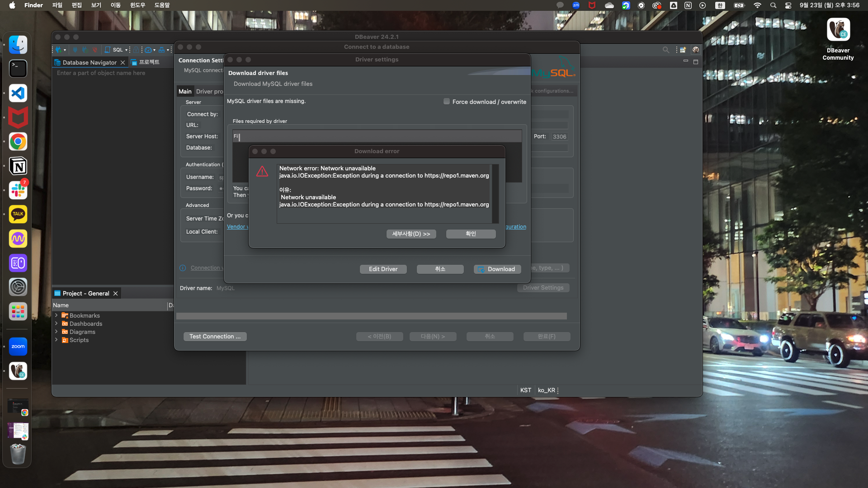Open the dashboard gauge icon in toolbar
Screen dimensions: 868x488
click(x=148, y=50)
